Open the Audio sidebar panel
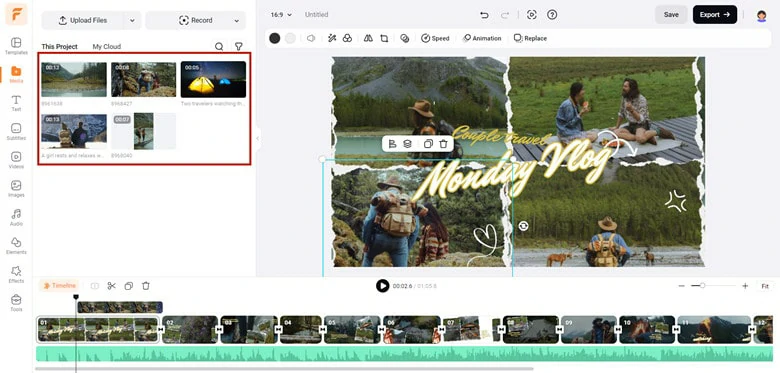Screen dimensions: 780x373 (16, 217)
